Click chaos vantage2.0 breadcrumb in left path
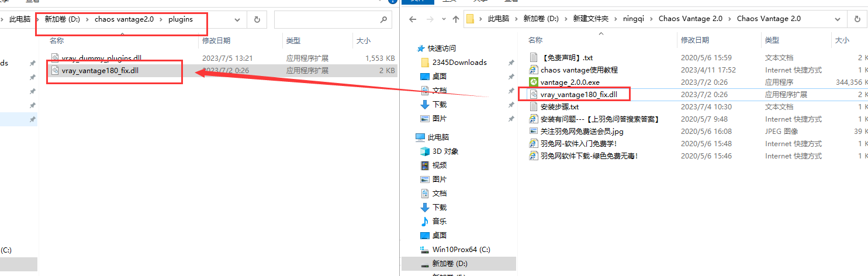 pyautogui.click(x=124, y=19)
